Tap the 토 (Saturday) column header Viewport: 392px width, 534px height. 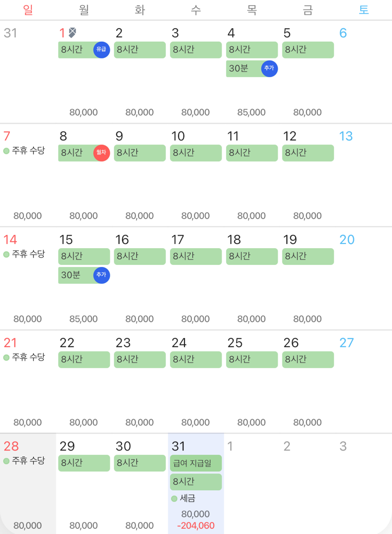[363, 10]
